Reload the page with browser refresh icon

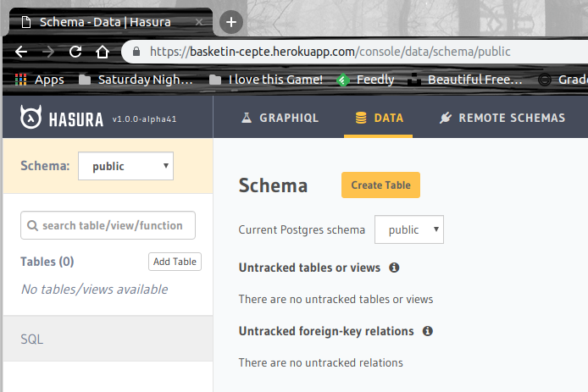(x=75, y=52)
